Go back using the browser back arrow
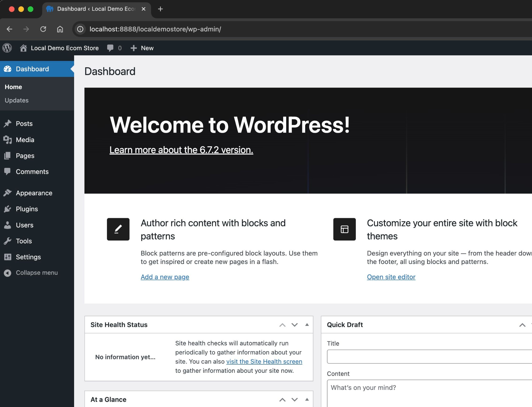The height and width of the screenshot is (407, 532). pos(9,29)
